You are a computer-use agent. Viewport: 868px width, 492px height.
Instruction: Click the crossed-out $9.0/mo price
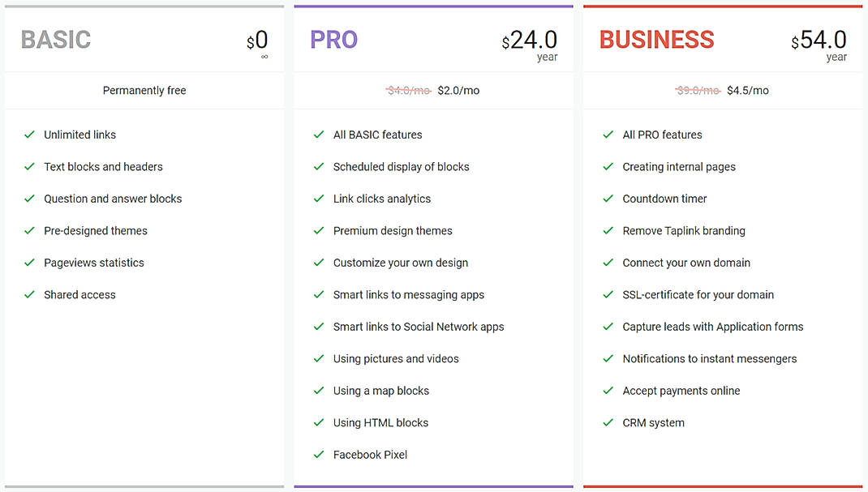(698, 90)
